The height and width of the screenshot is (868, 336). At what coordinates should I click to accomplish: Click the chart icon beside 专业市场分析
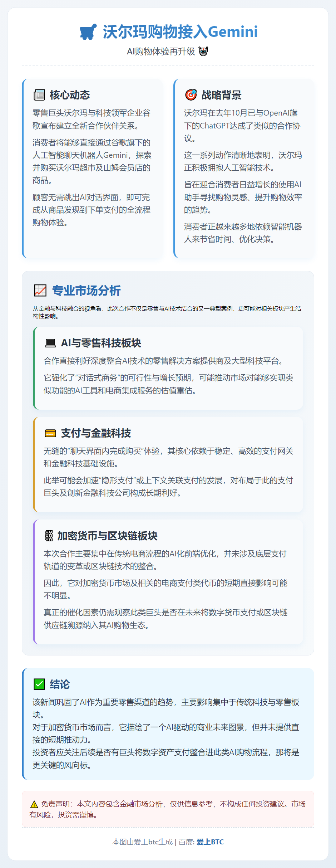pos(40,291)
